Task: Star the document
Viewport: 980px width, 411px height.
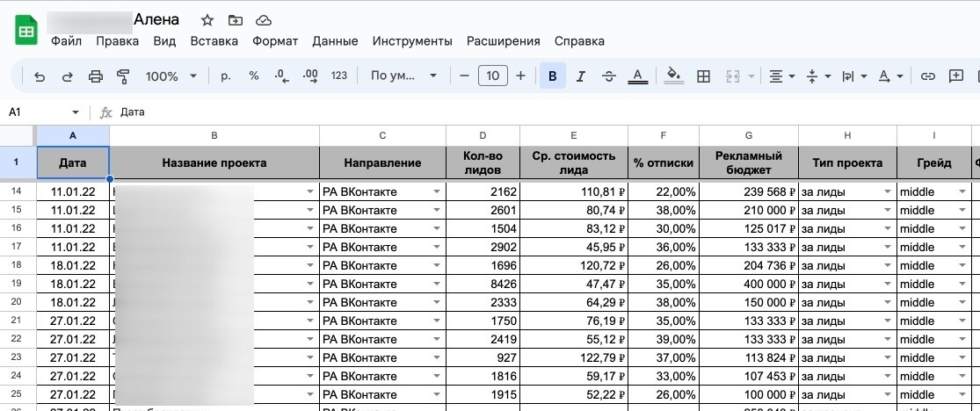Action: pos(207,20)
